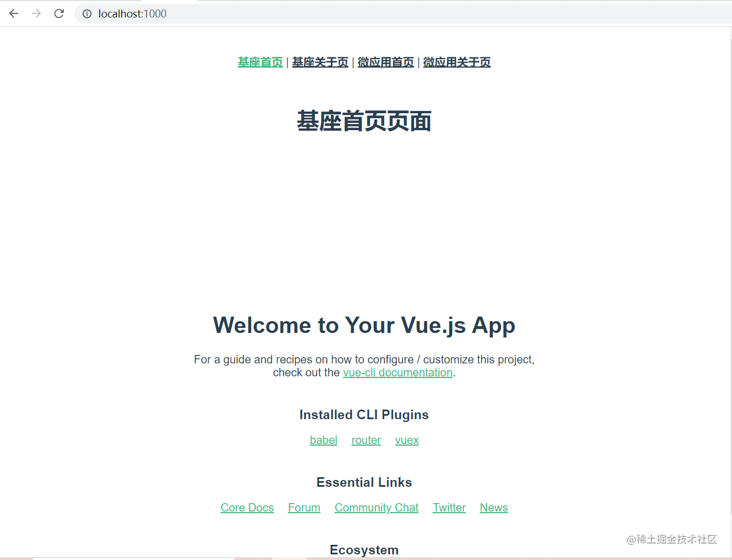This screenshot has width=732, height=560.
Task: Click the browser forward arrow
Action: click(37, 14)
